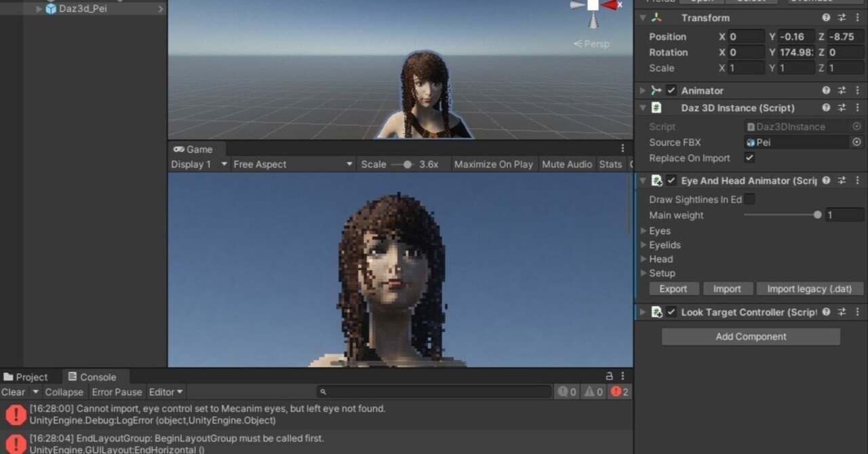Enable Draw Sightlines In Ed checkbox
This screenshot has width=868, height=454.
click(750, 200)
